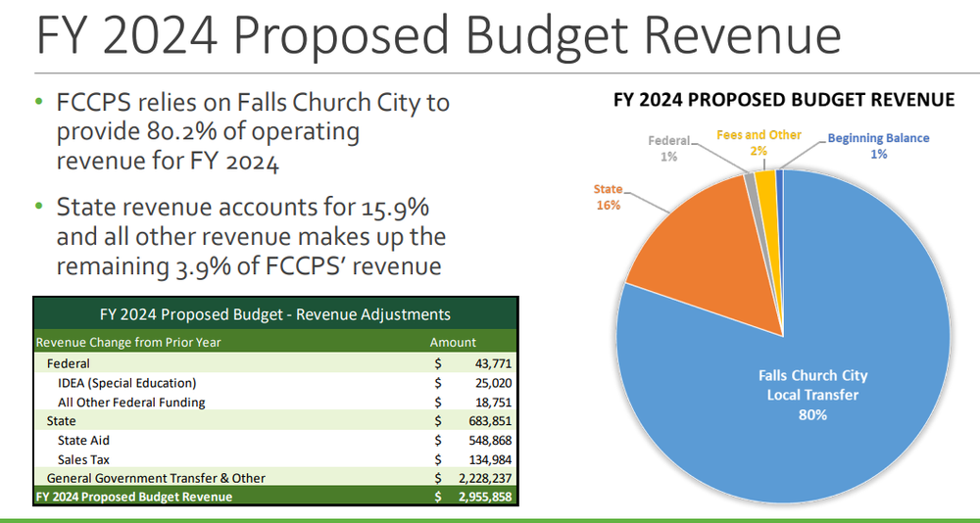The image size is (980, 523).
Task: Click the bullet 'State revenue accounts for 15.9%'
Action: 251,237
